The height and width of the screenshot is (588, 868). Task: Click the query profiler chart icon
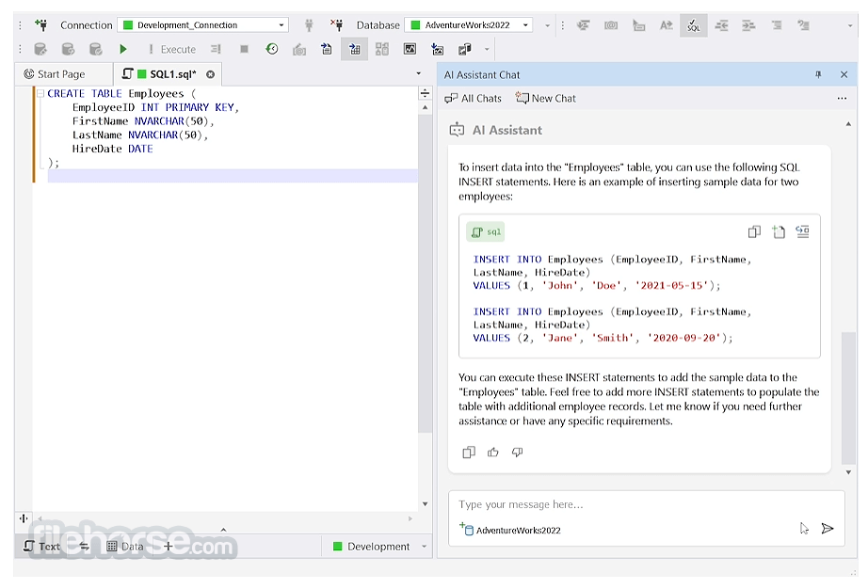pos(410,49)
